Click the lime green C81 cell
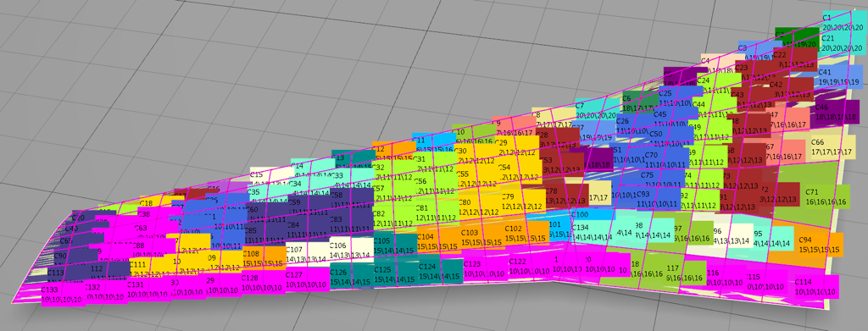This screenshot has height=331, width=868. (437, 212)
